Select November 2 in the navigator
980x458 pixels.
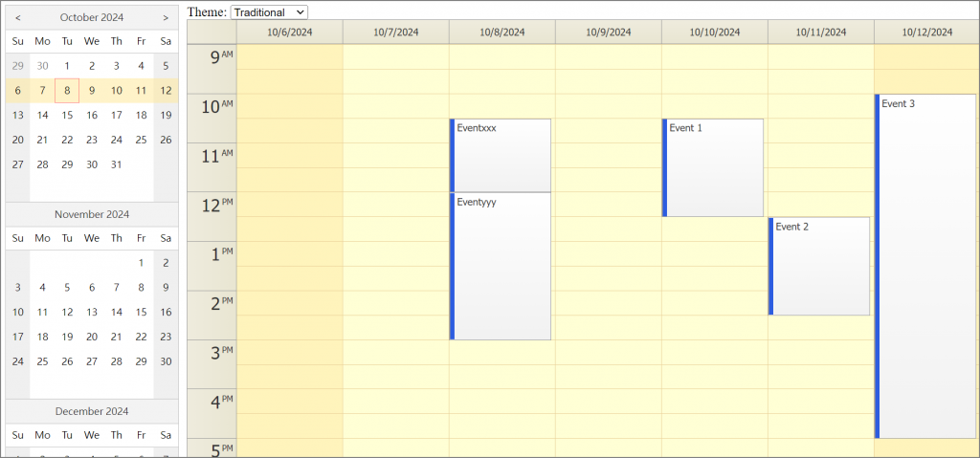click(x=166, y=263)
